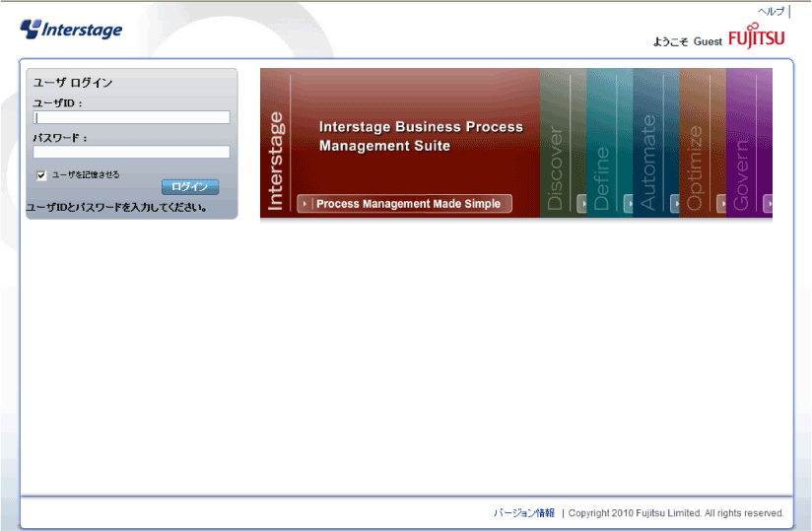Focus the ユーザID input field

[131, 117]
